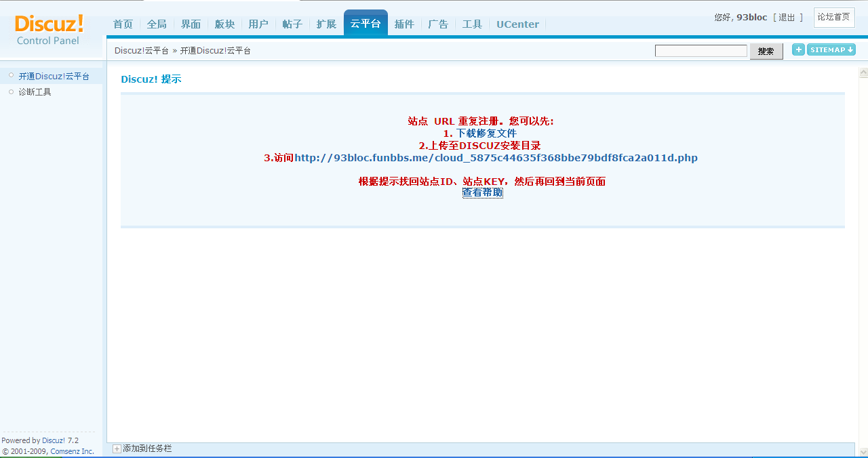Screen dimensions: 868x458
Task: Click the plus icon for 添加到任务栏
Action: click(x=117, y=449)
